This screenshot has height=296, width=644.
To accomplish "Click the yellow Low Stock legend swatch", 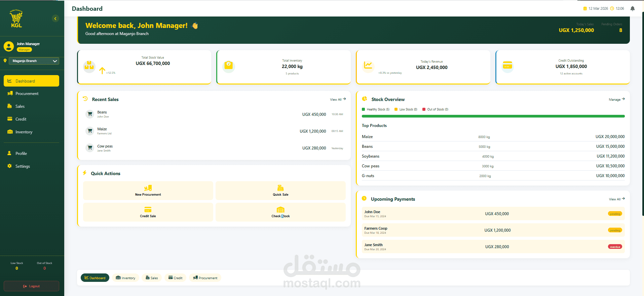I will click(396, 109).
